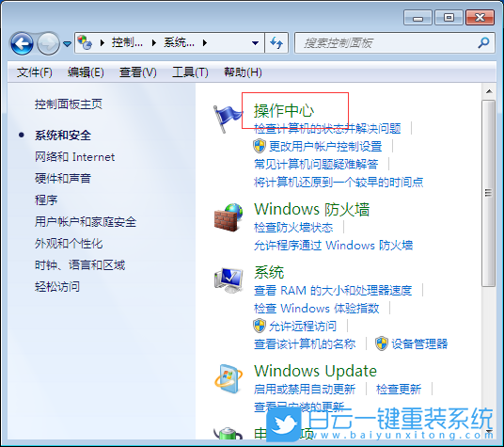The height and width of the screenshot is (447, 504).
Task: Click the vertical scrollbar thumb
Action: click(x=489, y=193)
